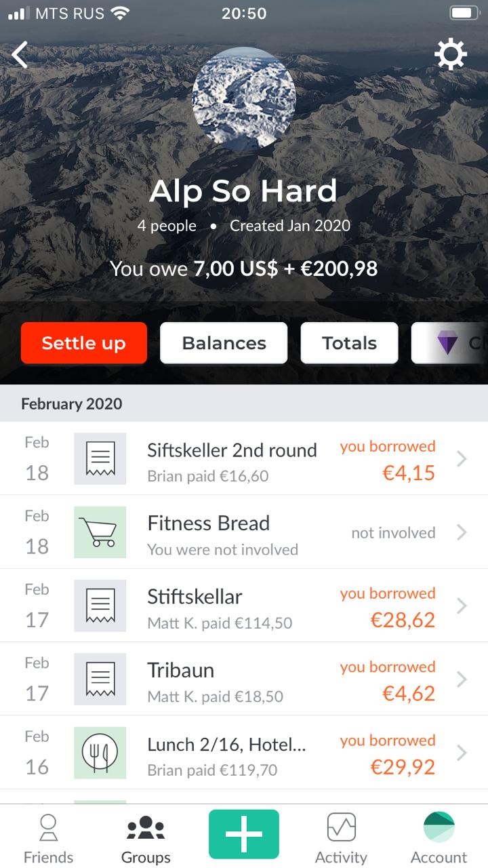Expand Siftskeller 2nd round entry chevron
This screenshot has height=868, width=488.
(x=462, y=459)
